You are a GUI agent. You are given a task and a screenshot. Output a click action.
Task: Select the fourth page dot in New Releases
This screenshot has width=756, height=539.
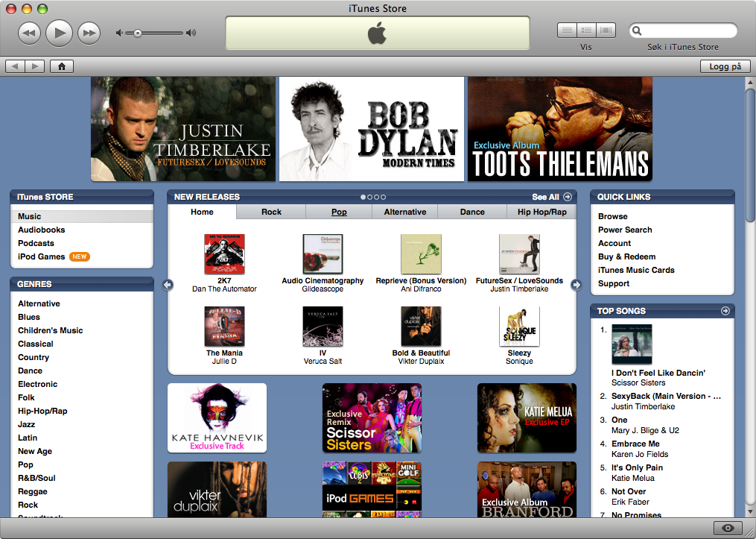(x=384, y=197)
